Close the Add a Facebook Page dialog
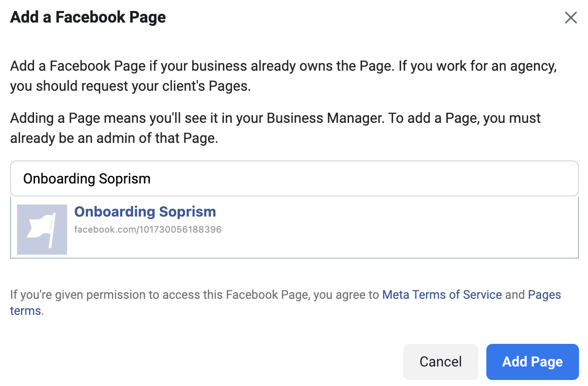The image size is (588, 386). [x=571, y=17]
